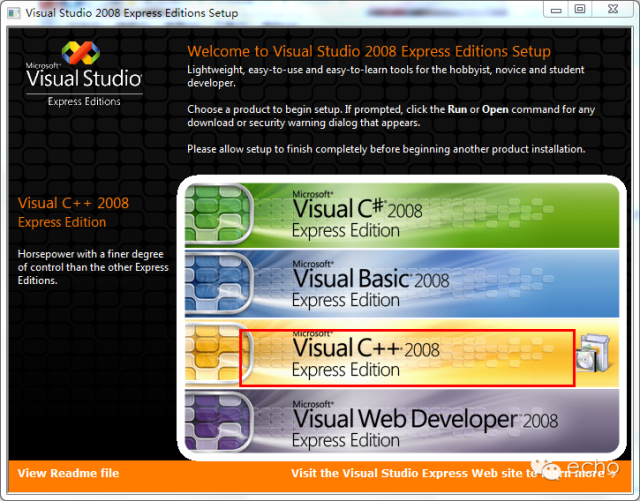Click the purple Visual Web Developer tile icon

(219, 421)
